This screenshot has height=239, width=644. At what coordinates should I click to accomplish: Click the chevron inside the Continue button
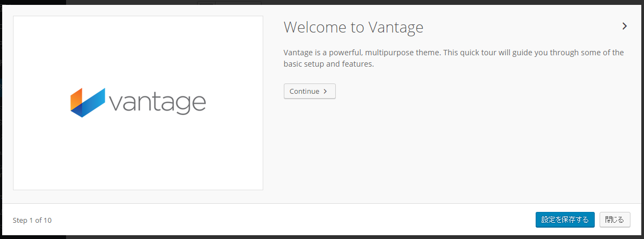pos(326,91)
